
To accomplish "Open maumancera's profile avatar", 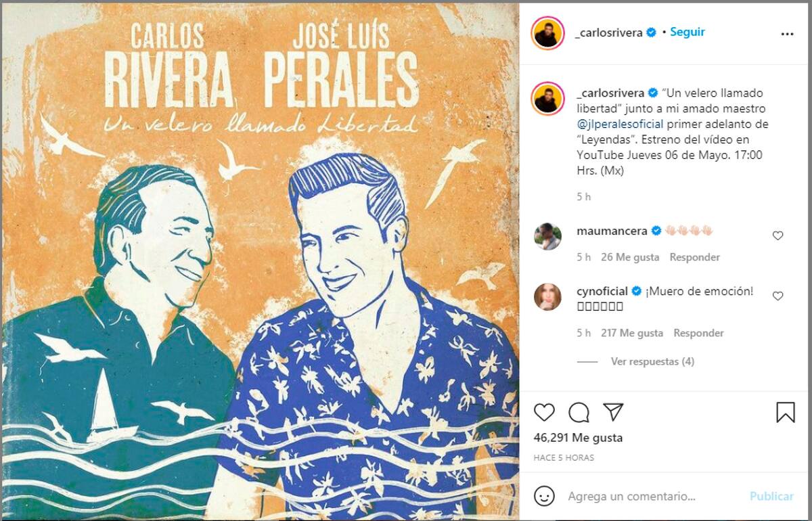I will click(548, 236).
